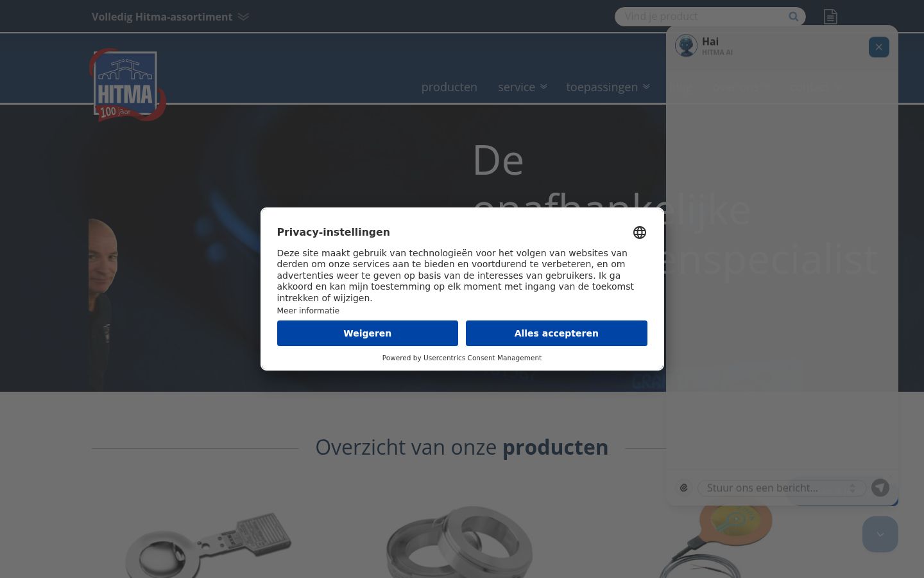
Task: Close the HITMA AI chat panel
Action: 879,47
